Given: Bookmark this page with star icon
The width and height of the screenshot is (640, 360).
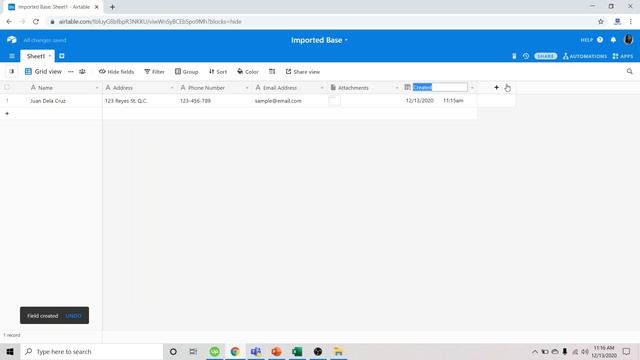Looking at the screenshot, I should tap(601, 22).
